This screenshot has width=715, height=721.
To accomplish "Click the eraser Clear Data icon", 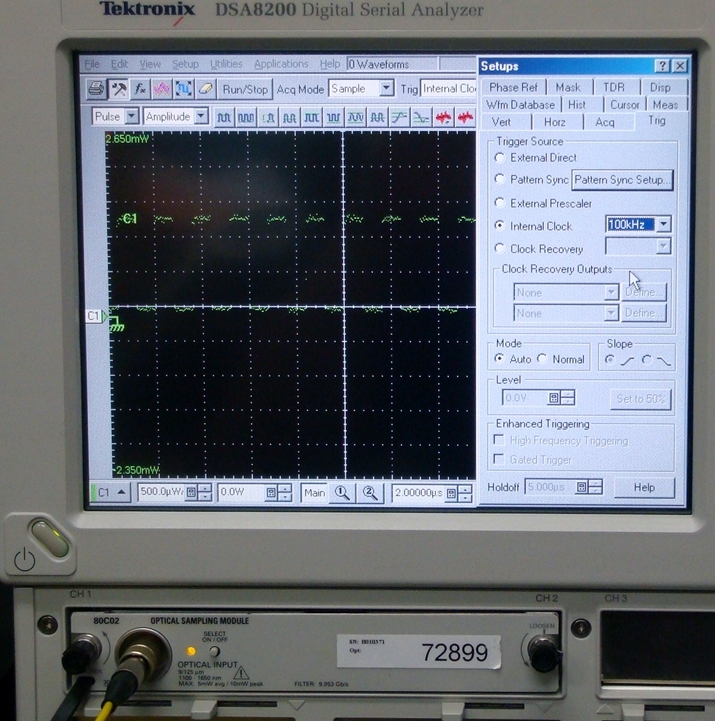I will (205, 89).
